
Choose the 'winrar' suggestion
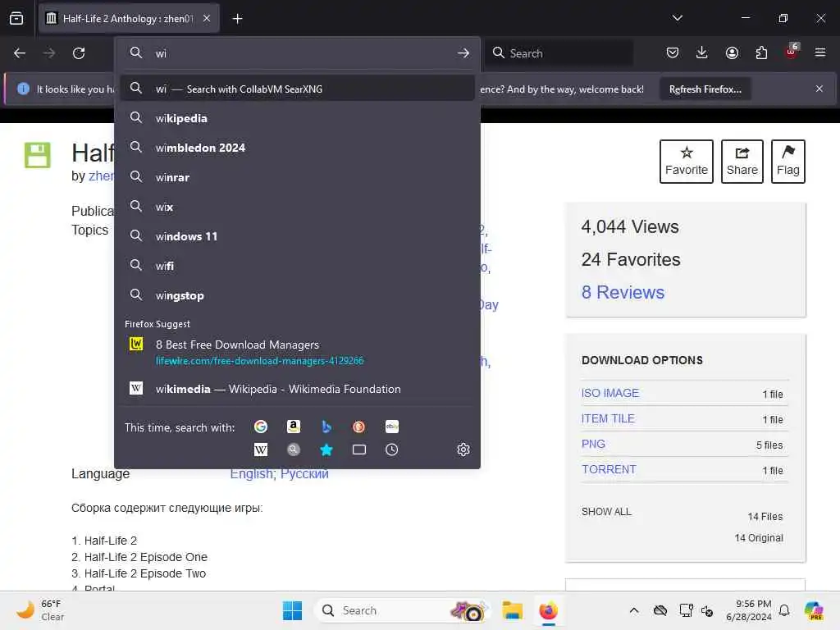(297, 177)
